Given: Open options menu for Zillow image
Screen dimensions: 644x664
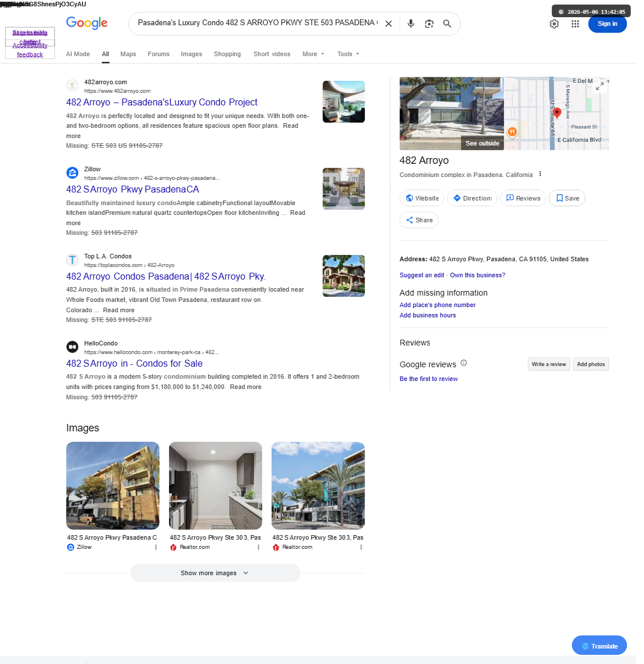Looking at the screenshot, I should pyautogui.click(x=156, y=547).
